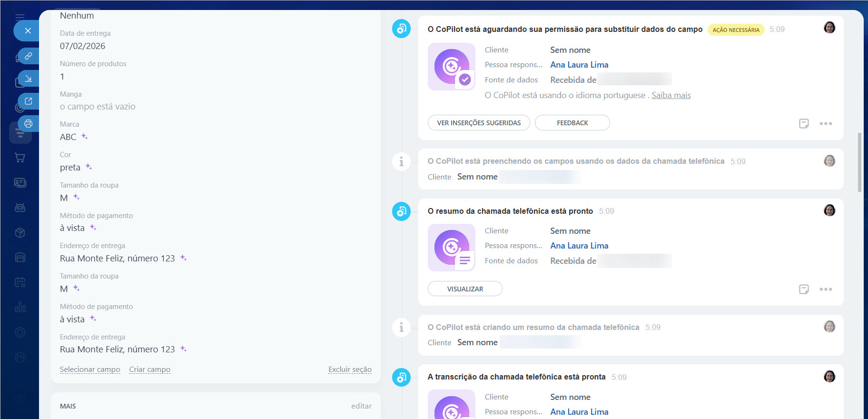Viewport: 868px width, 419px height.
Task: Click the minimize panel arrow icon
Action: (29, 79)
